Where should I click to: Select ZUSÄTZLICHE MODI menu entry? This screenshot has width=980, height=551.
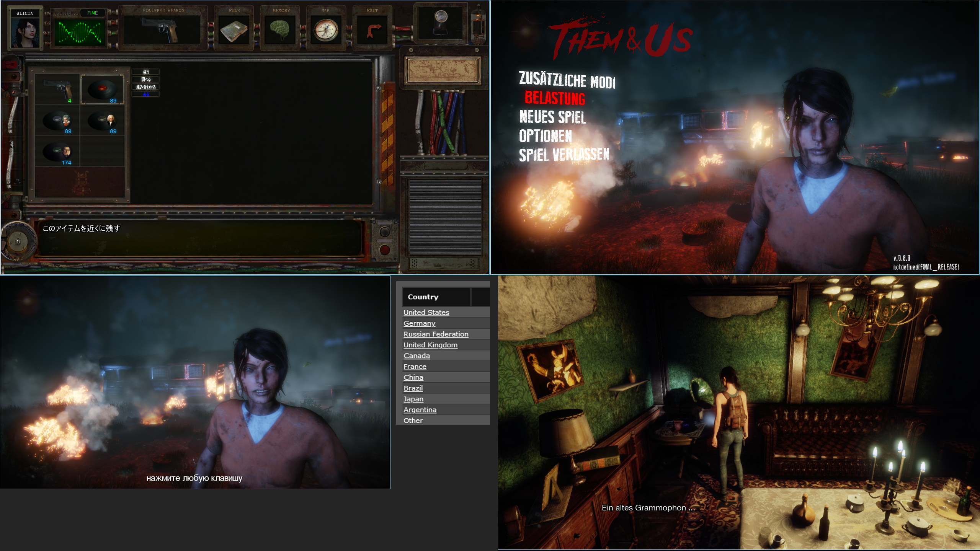(567, 80)
